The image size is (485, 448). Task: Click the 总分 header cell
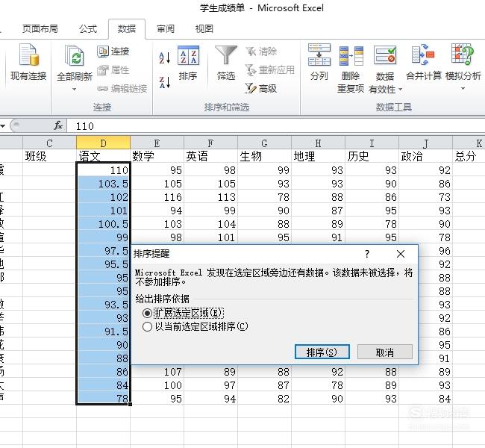469,156
